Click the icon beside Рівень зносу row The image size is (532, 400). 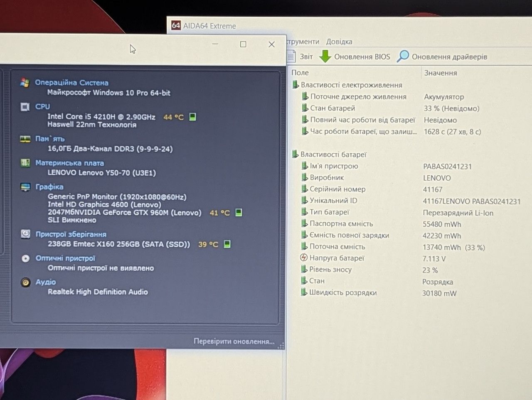point(304,269)
